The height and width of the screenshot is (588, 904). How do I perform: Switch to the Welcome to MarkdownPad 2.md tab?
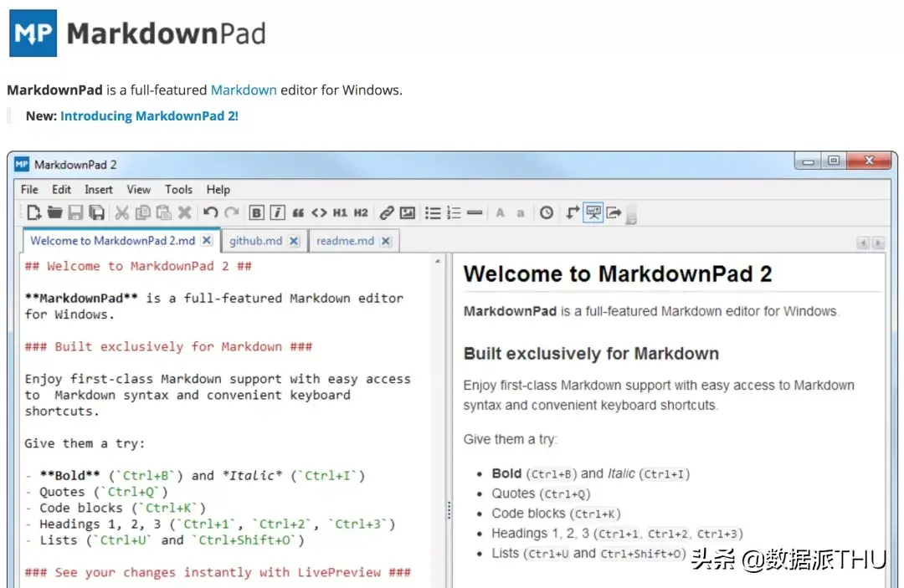click(112, 241)
